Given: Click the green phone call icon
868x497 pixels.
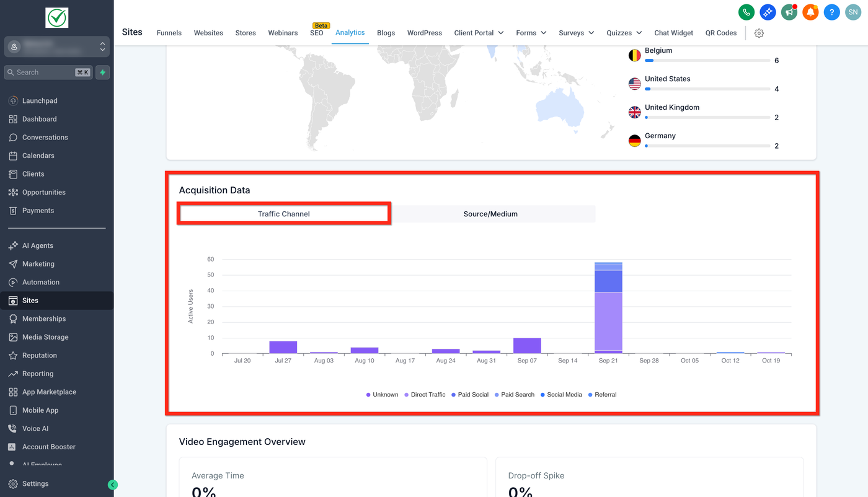Looking at the screenshot, I should click(746, 12).
